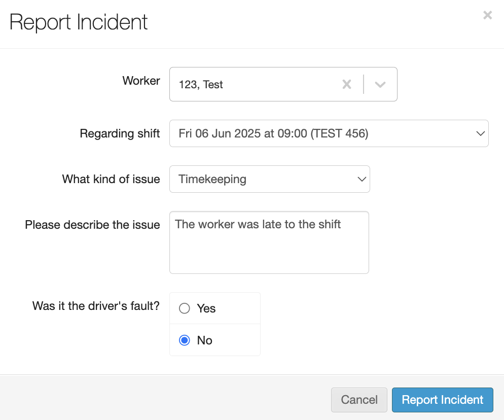
Task: Click the arrow on the Regarding shift selector
Action: [x=480, y=133]
